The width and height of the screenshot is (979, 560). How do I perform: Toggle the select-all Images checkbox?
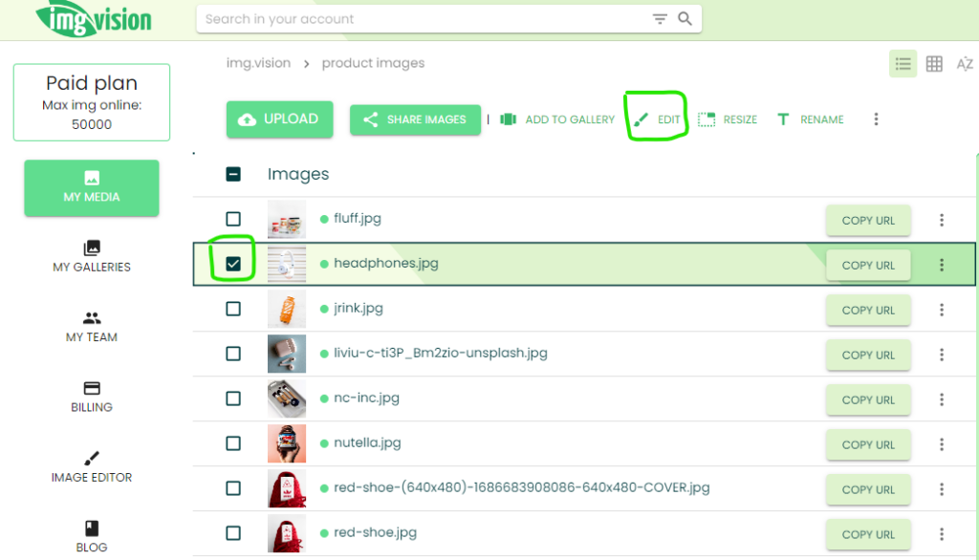coord(233,174)
